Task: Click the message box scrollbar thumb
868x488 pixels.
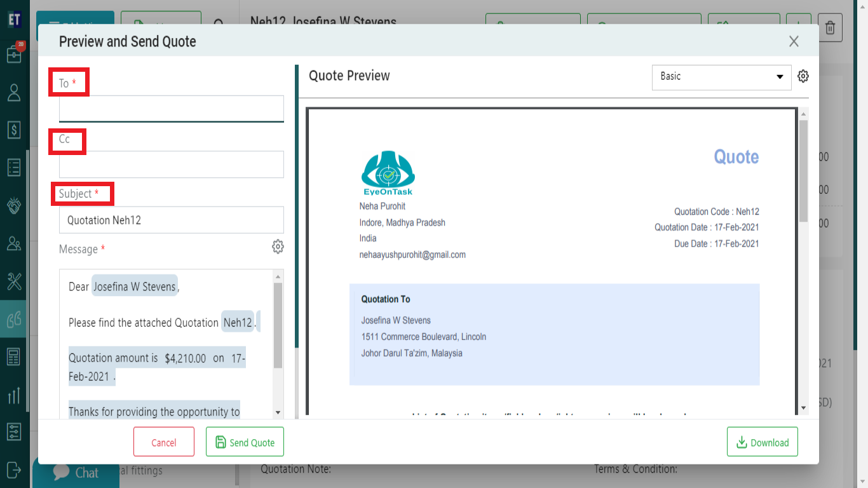Action: pyautogui.click(x=278, y=325)
